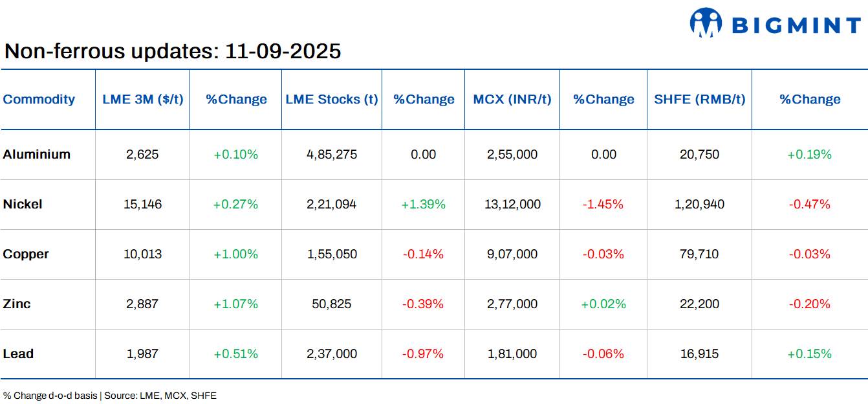Click the Copper row label
The width and height of the screenshot is (868, 404).
point(26,254)
